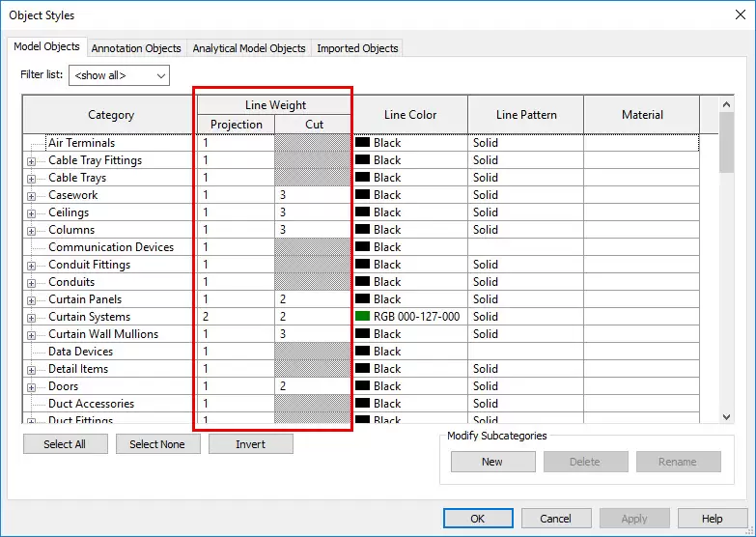756x537 pixels.
Task: Expand the Casework tree node
Action: pos(31,196)
